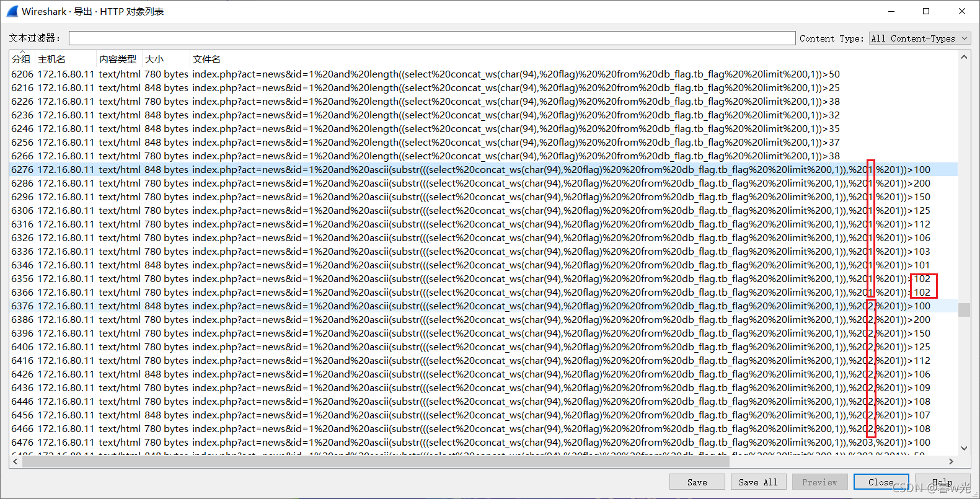Viewport: 980px width, 499px height.
Task: Click the Help button
Action: tap(942, 482)
